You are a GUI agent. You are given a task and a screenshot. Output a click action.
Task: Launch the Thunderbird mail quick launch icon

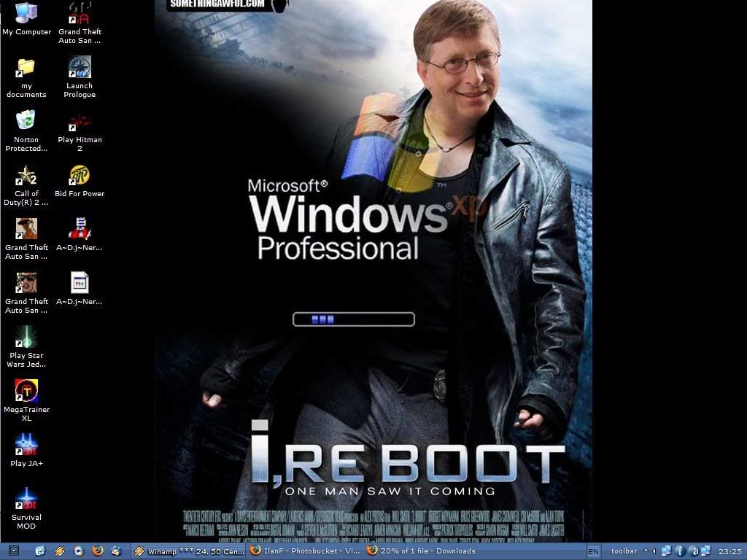[x=116, y=551]
